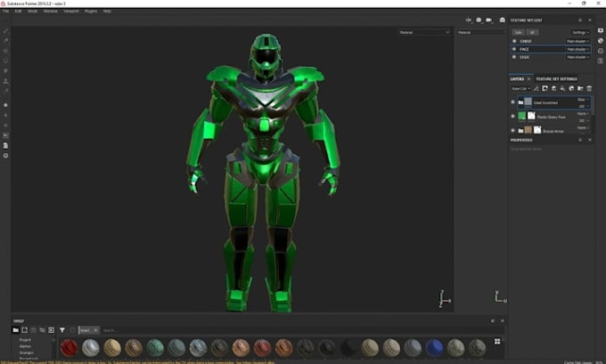Click the picture icon in left toolbar
This screenshot has height=364, width=606.
point(5,135)
